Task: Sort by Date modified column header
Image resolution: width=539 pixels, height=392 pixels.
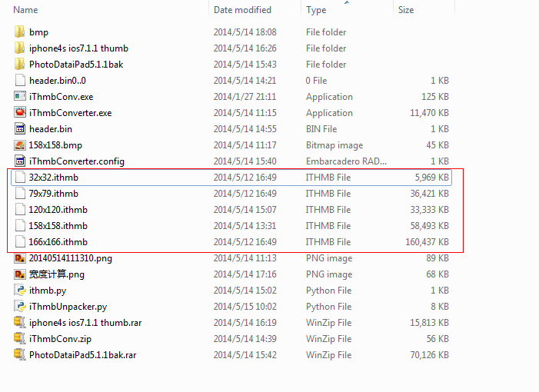Action: 242,10
